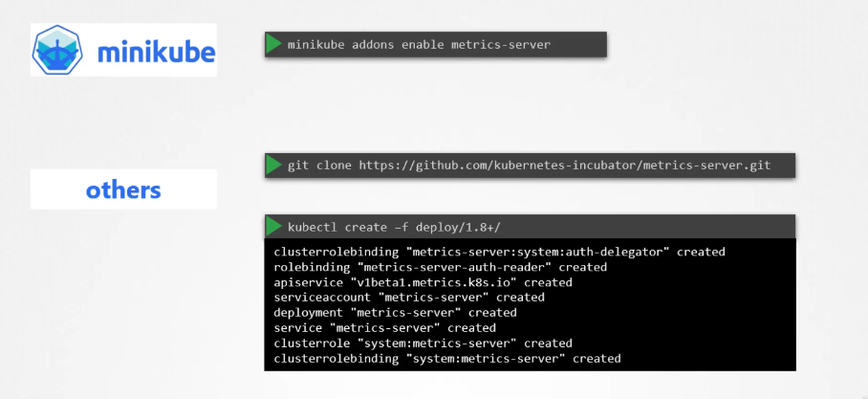
Task: Click the clusterrole system:metrics-server created line
Action: tap(423, 344)
